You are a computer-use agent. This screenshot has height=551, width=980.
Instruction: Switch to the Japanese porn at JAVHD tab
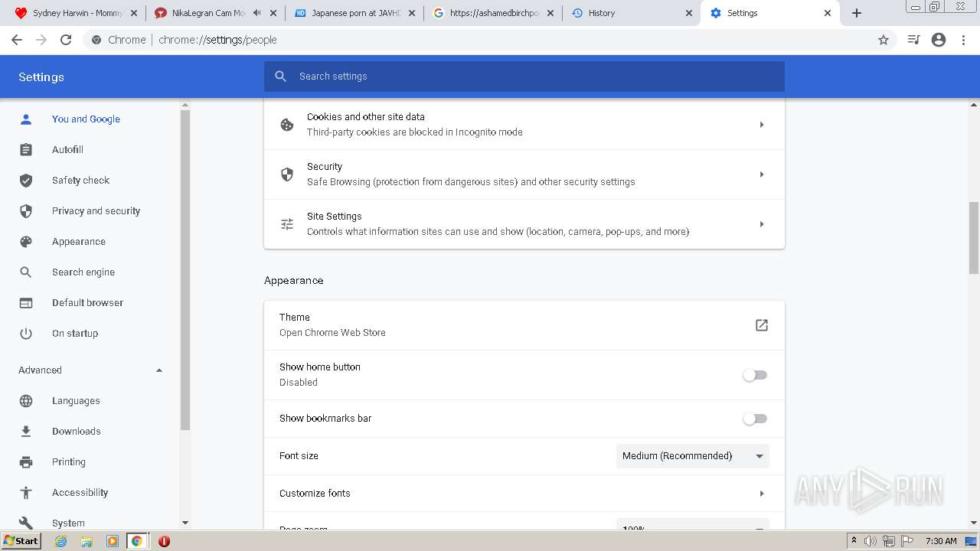click(x=354, y=13)
